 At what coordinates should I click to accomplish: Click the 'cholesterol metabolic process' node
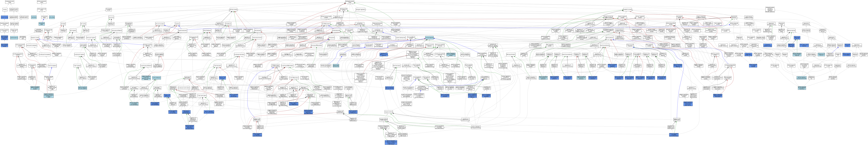[x=768, y=45]
